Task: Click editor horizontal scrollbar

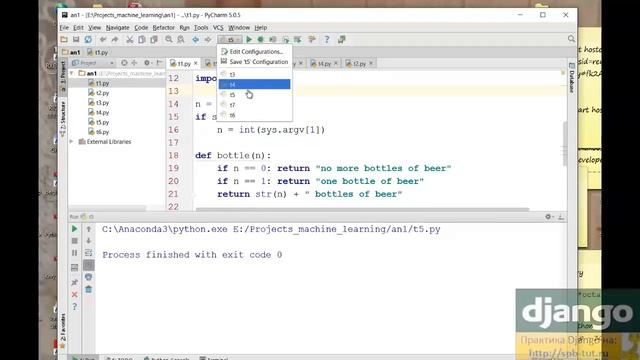Action: pos(362,209)
